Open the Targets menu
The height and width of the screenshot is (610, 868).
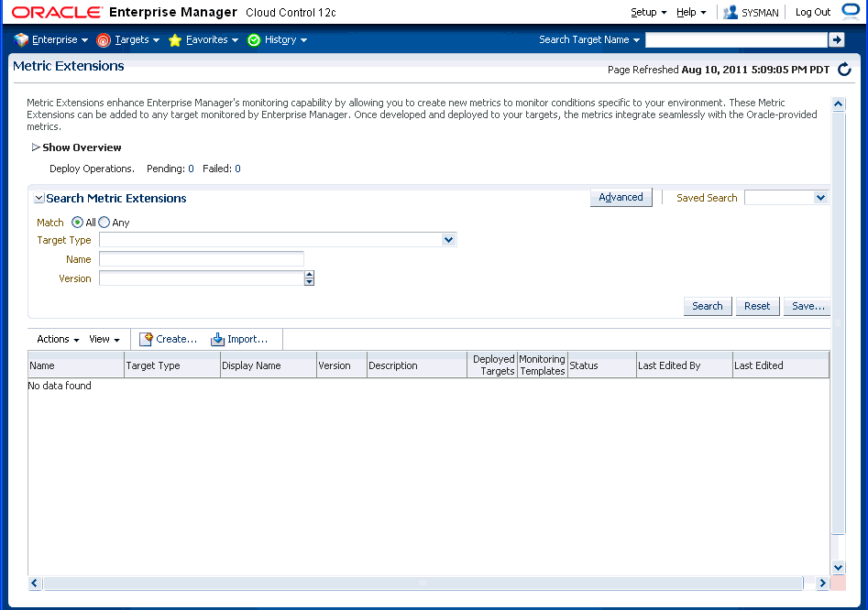click(x=137, y=39)
